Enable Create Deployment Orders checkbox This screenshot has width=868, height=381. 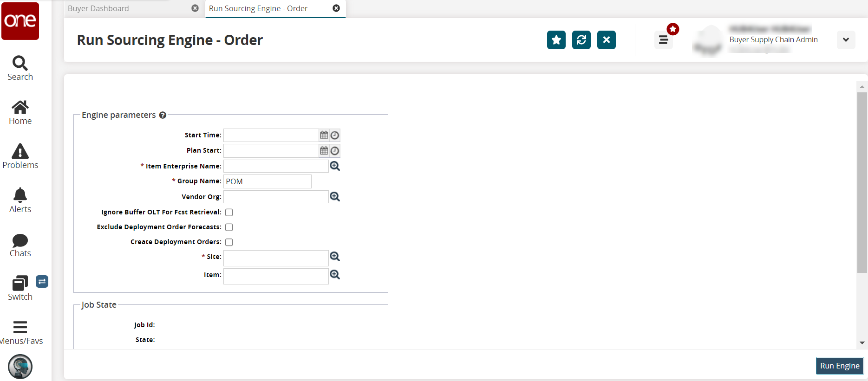229,242
